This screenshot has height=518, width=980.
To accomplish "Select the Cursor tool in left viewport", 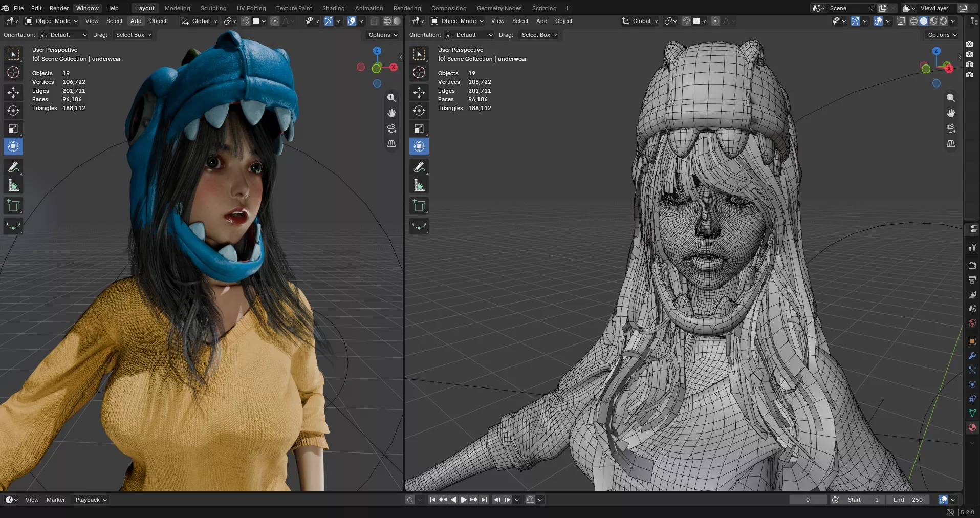I will (x=13, y=72).
